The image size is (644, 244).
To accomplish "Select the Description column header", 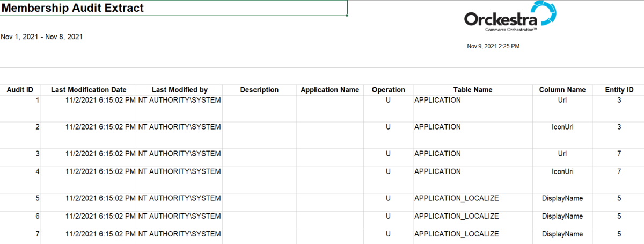I will (x=259, y=90).
